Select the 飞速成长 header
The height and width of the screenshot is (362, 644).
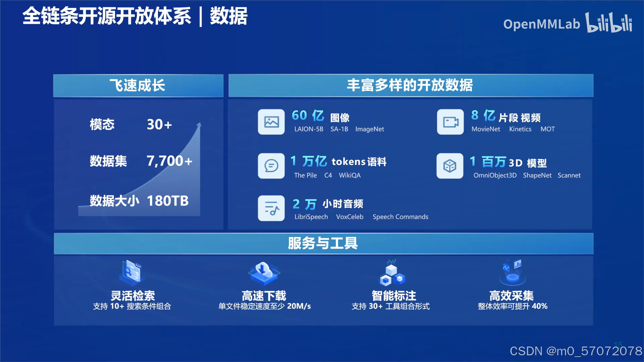[x=138, y=85]
